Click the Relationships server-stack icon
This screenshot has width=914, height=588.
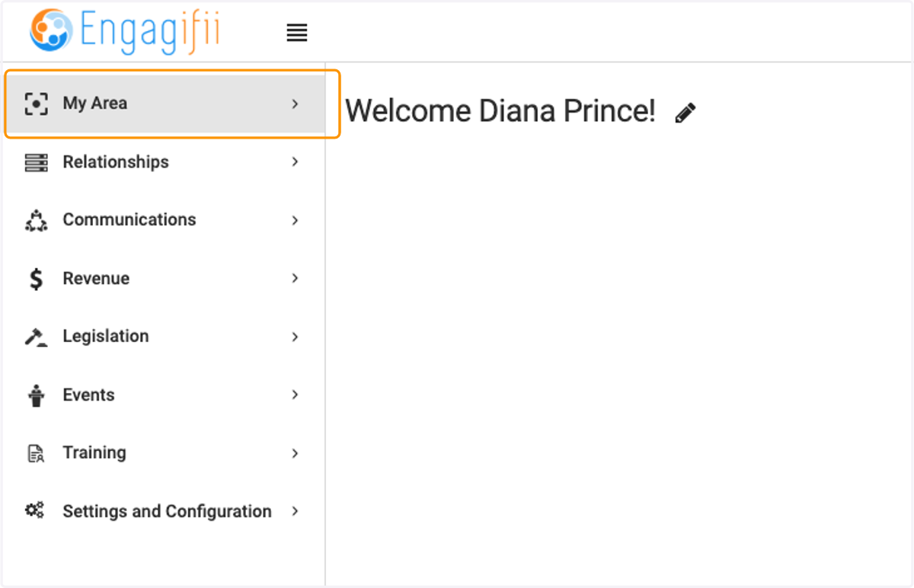[36, 162]
